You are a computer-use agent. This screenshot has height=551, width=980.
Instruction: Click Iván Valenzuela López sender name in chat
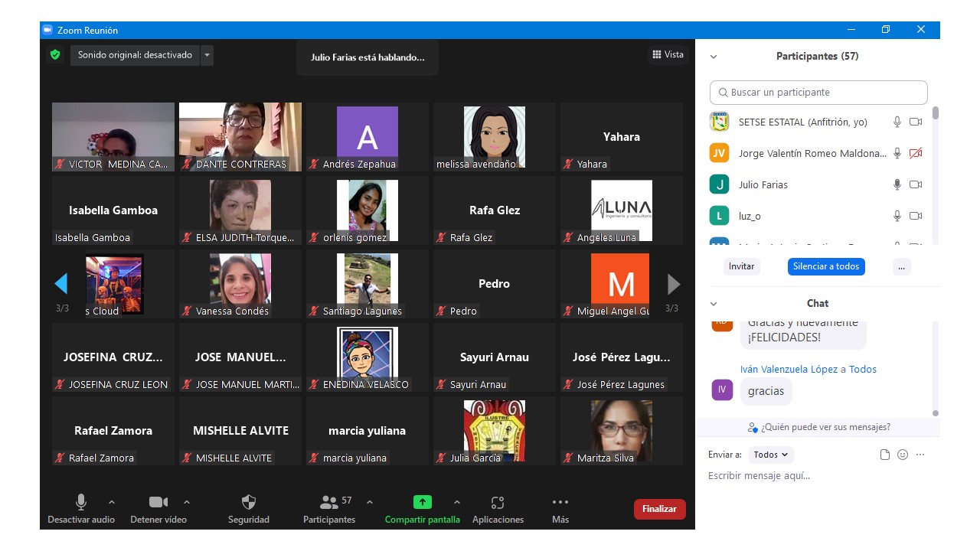(789, 369)
